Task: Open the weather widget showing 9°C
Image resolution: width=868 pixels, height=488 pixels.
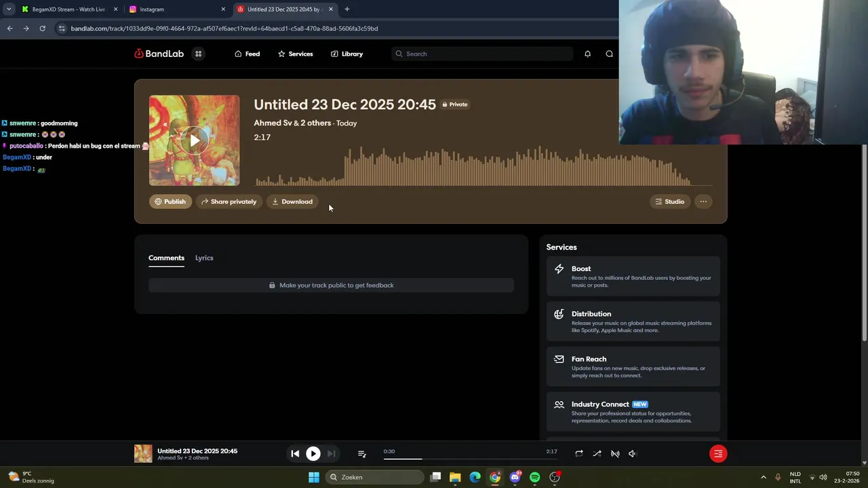Action: (x=31, y=477)
